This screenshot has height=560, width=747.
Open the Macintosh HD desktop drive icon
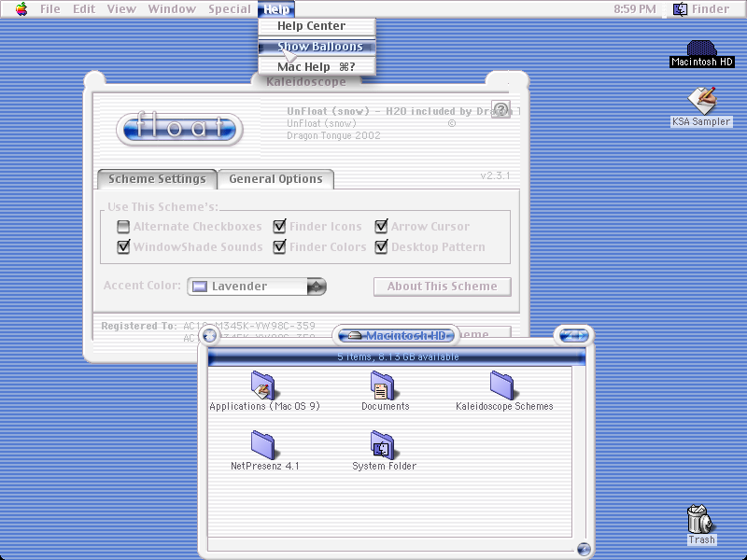[x=701, y=49]
